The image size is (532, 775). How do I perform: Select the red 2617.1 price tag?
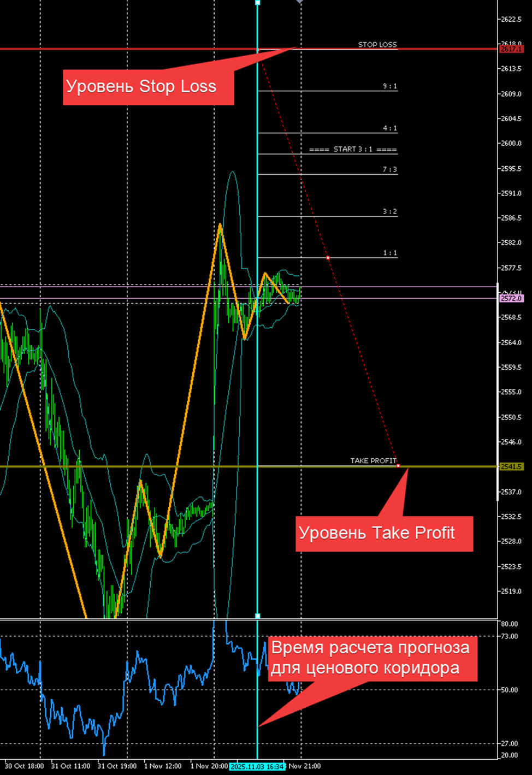[x=511, y=49]
